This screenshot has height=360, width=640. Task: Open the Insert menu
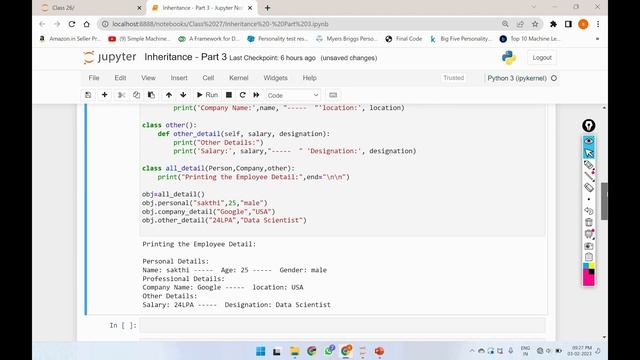(179, 78)
